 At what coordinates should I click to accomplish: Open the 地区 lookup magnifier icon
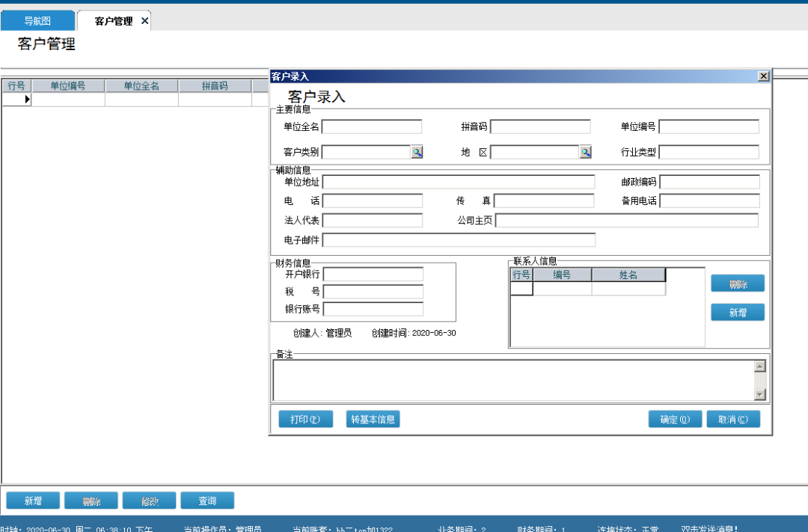pyautogui.click(x=585, y=152)
